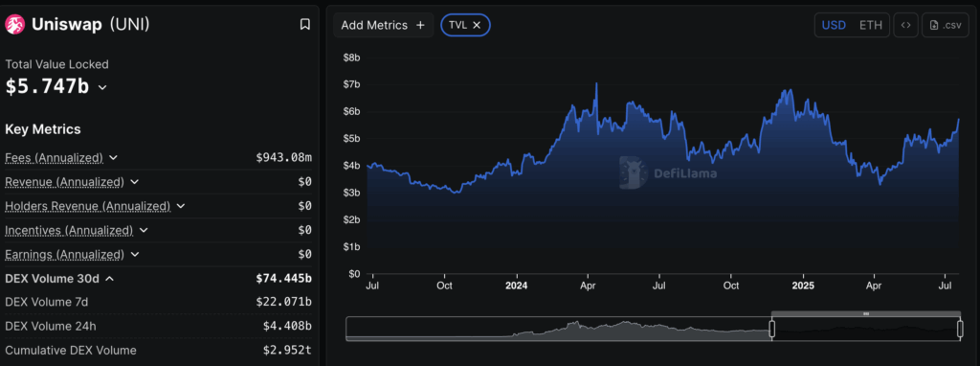This screenshot has height=366, width=980.
Task: Click the DEX Volume 7d label
Action: 46,302
